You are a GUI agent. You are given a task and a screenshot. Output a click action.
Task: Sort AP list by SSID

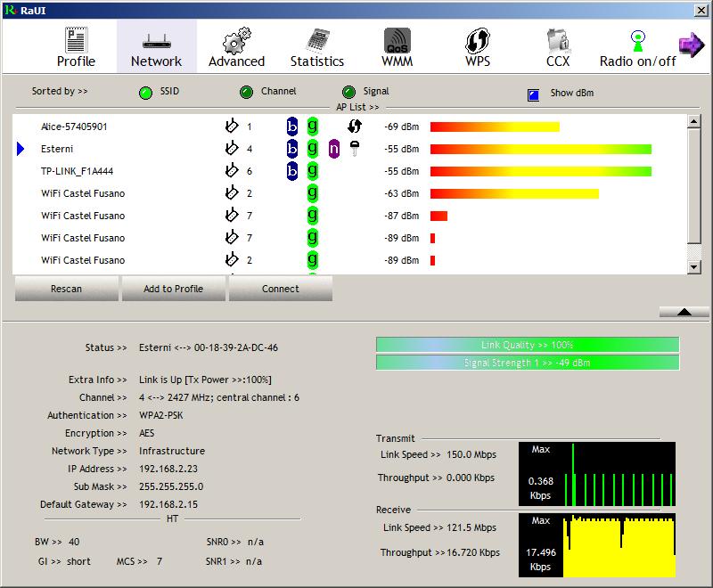pyautogui.click(x=145, y=92)
